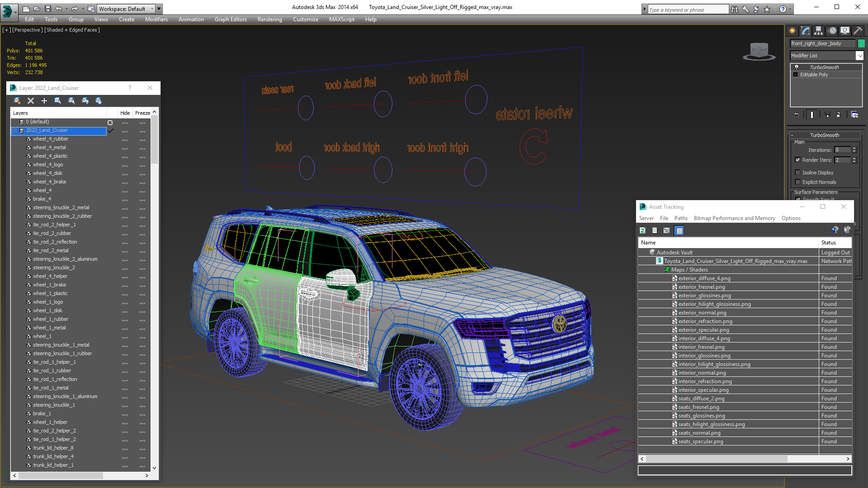This screenshot has height=488, width=868.
Task: Click the Redo arrow icon
Action: [75, 9]
